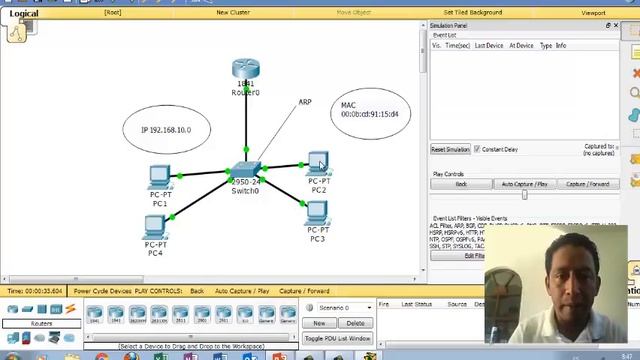Click Switch0 in the workspace

coord(246,169)
